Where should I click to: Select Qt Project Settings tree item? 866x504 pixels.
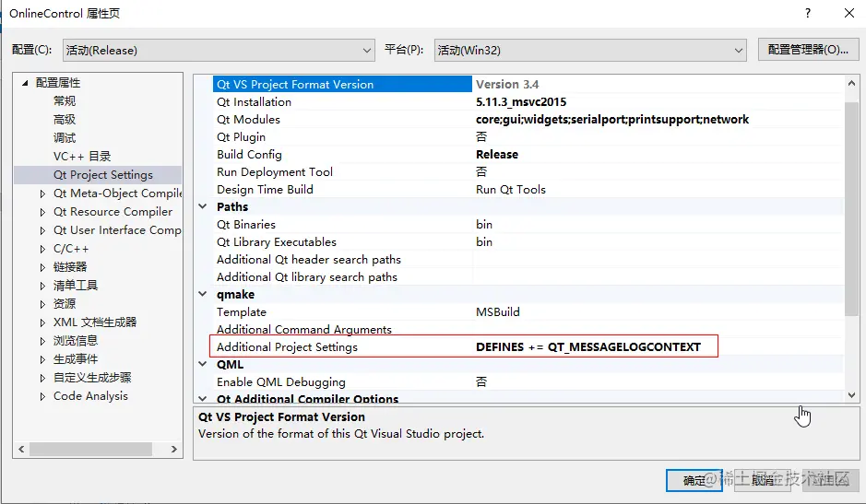tap(103, 174)
